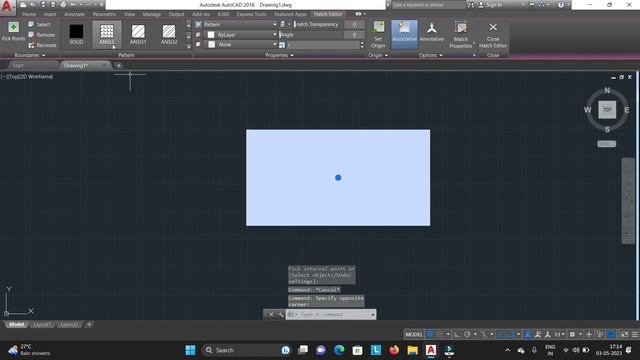Click the search keyword input box
Screen dimensions: 640x360
click(428, 5)
